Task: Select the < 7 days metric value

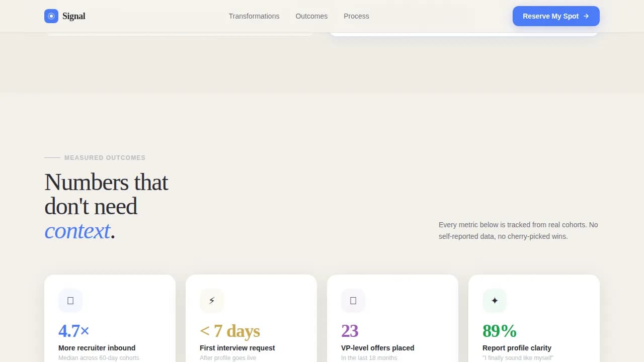Action: pos(230,331)
